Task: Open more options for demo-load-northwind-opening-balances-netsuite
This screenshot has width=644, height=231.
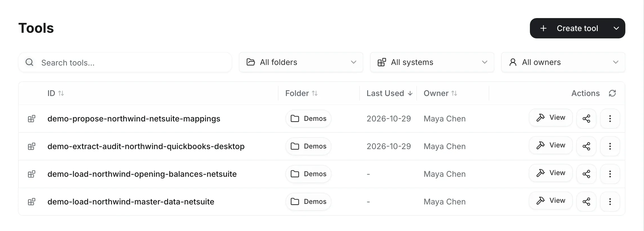Action: point(610,174)
